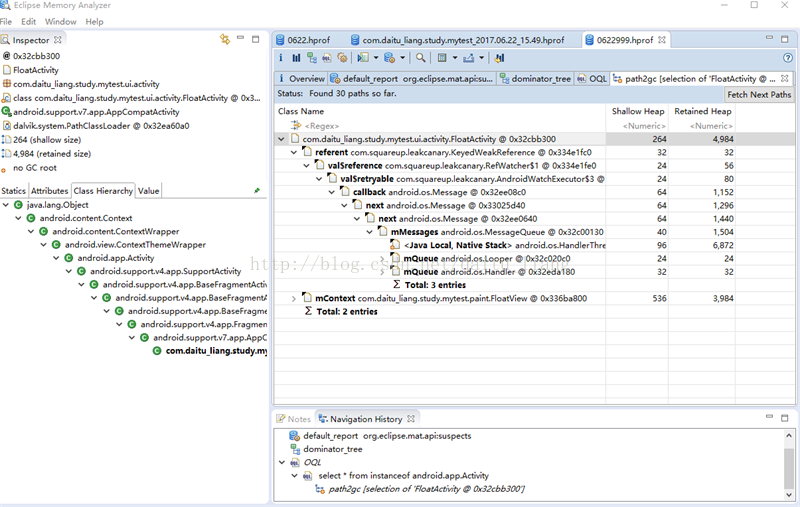Close the 0622999.hprof editor tab
The height and width of the screenshot is (507, 800).
pos(662,40)
